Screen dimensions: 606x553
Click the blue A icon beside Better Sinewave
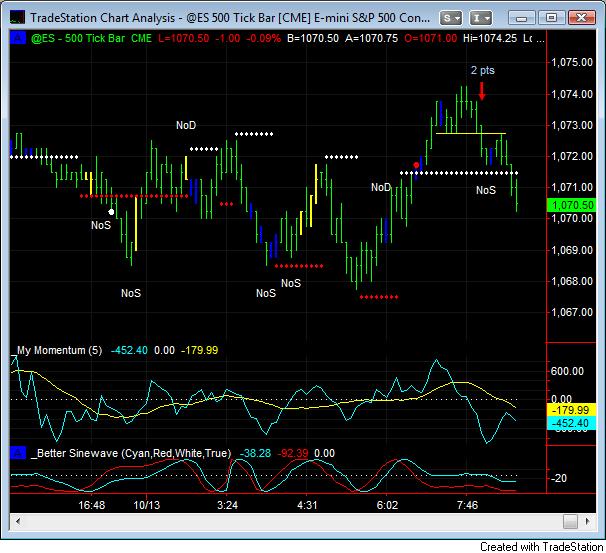point(18,453)
